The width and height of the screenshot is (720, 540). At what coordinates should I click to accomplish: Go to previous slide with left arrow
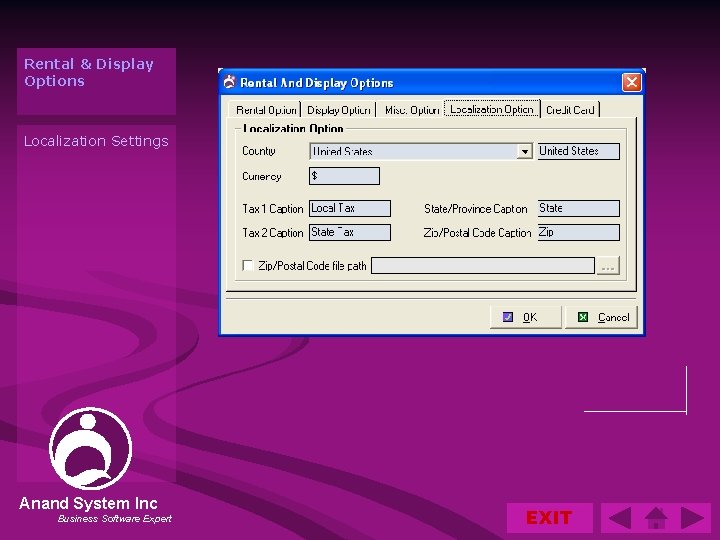point(620,518)
